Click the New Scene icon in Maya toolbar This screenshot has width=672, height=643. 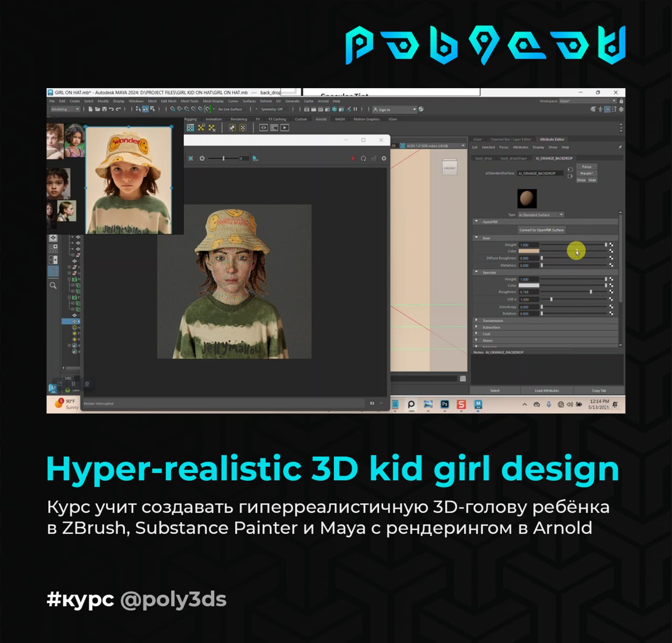[x=91, y=109]
